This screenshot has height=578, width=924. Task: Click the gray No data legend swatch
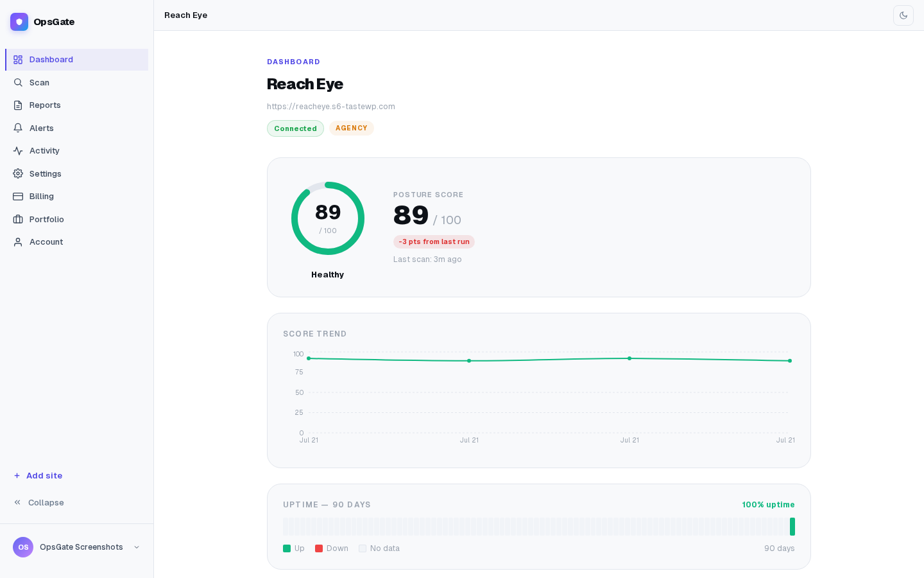[363, 548]
